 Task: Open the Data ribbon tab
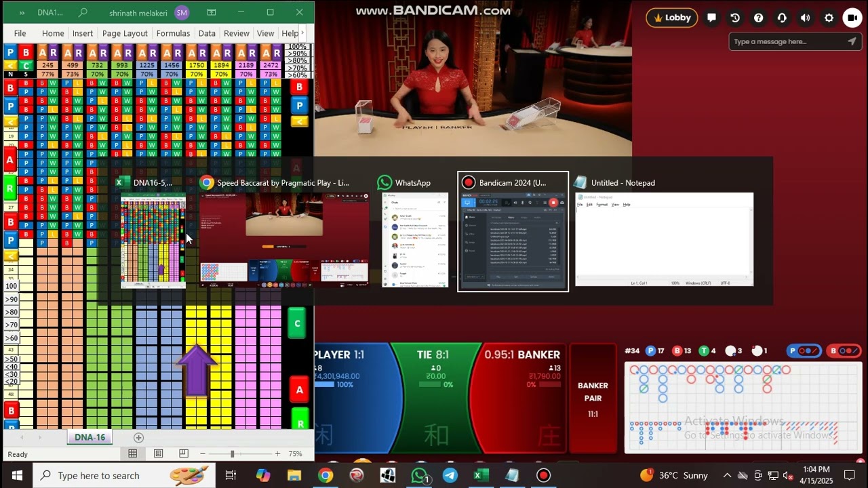point(207,33)
